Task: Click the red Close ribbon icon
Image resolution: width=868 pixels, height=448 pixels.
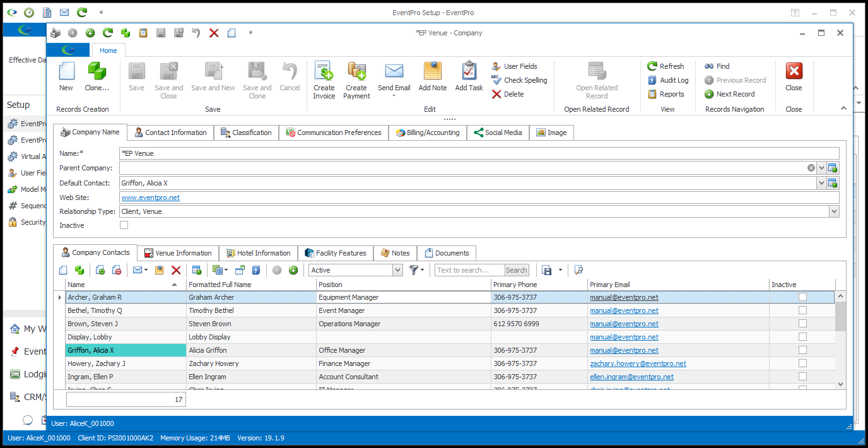Action: point(794,77)
